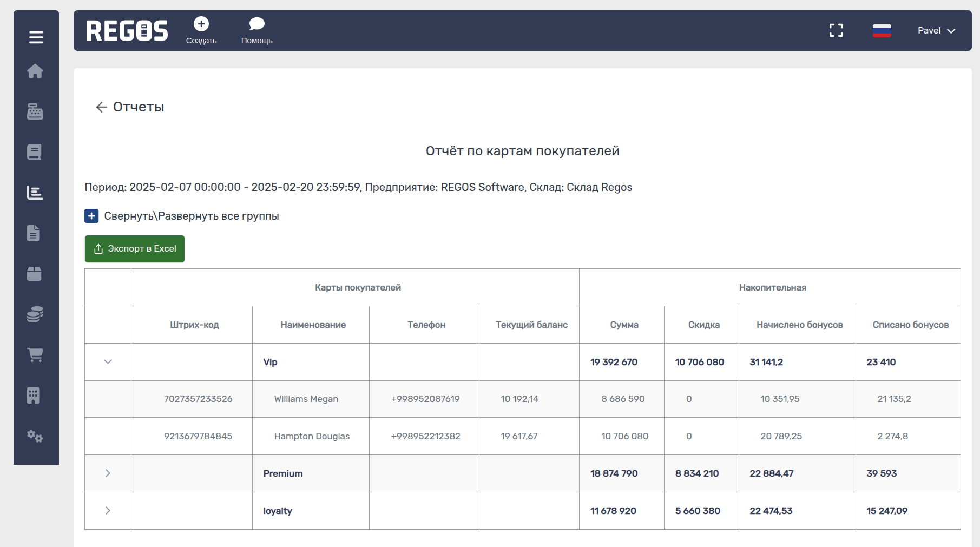Open the shopping cart sidebar icon

35,355
